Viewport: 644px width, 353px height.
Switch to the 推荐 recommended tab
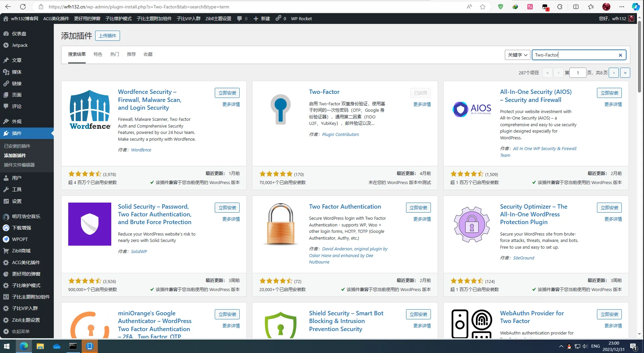pos(131,54)
